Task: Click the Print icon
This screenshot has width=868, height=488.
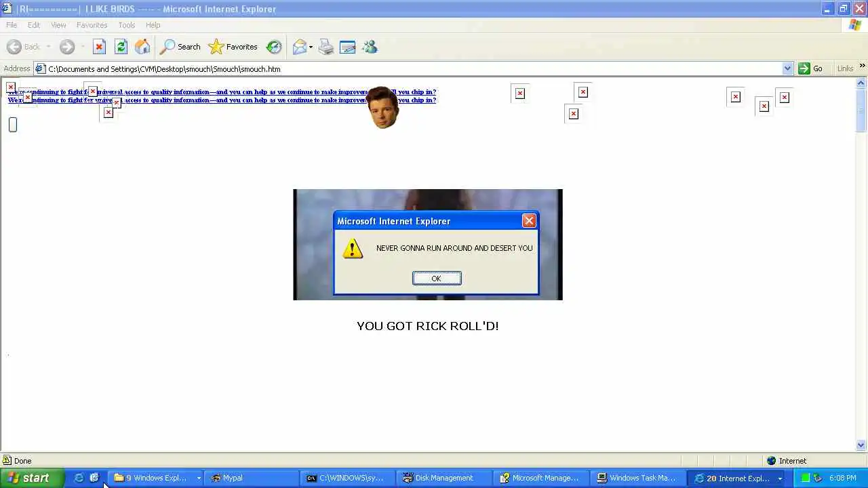Action: point(326,47)
